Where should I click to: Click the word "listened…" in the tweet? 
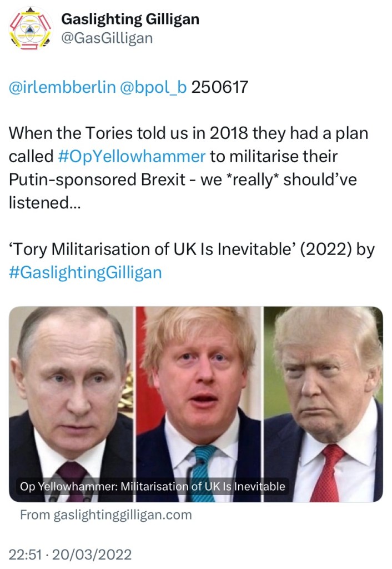click(44, 203)
